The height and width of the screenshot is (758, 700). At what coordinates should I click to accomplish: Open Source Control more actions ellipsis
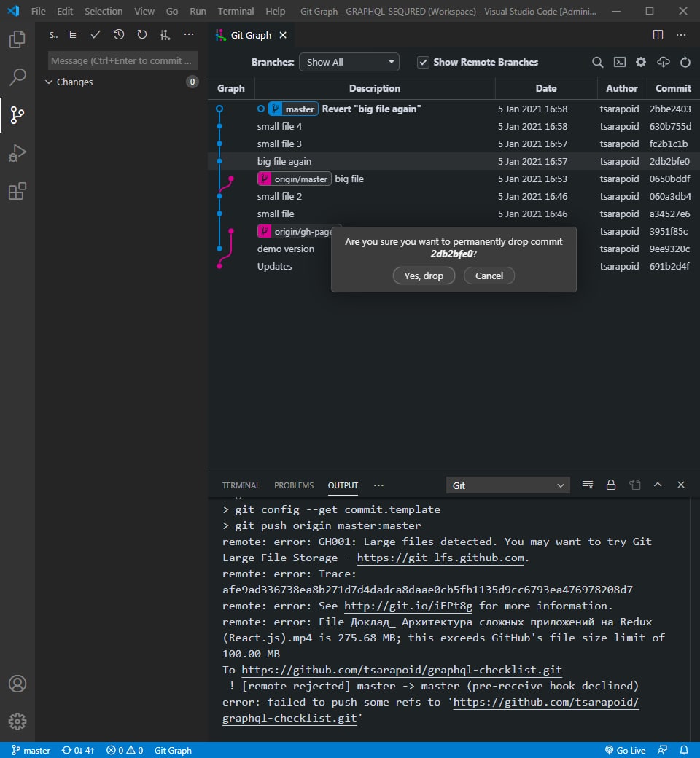coord(189,35)
